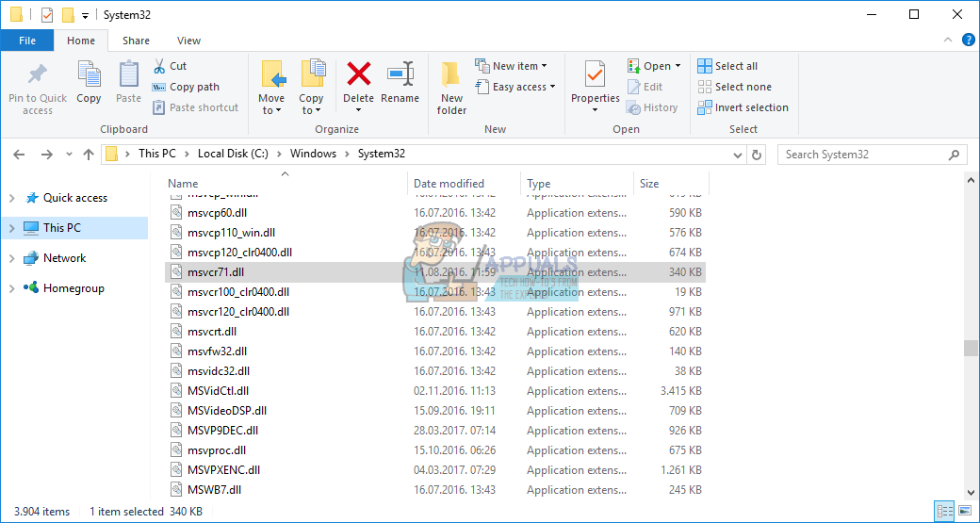Select Homegroup in navigation pane
The image size is (980, 523).
coord(73,288)
